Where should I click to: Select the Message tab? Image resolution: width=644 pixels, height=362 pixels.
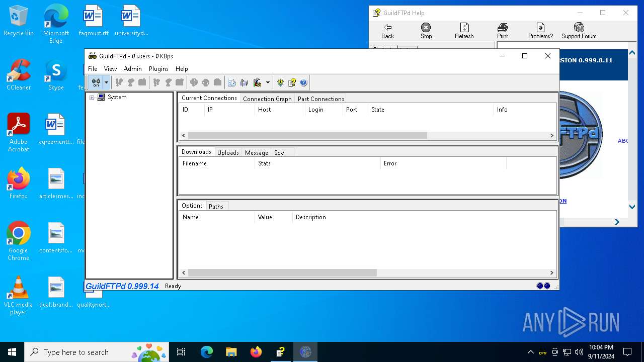(256, 153)
